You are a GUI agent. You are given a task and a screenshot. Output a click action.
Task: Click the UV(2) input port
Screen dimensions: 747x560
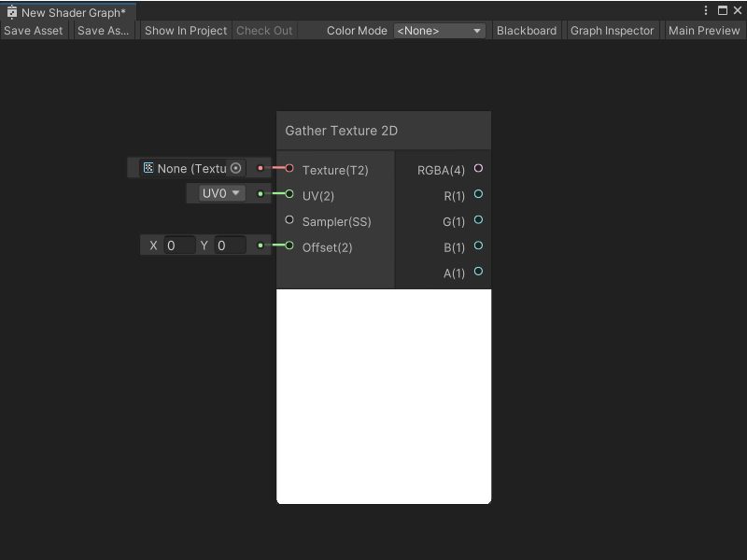[x=289, y=194]
